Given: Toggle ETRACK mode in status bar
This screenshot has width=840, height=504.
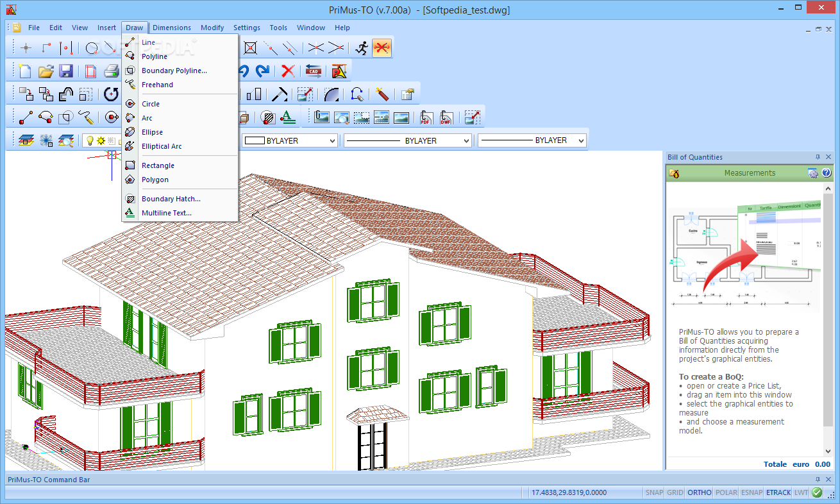Looking at the screenshot, I should point(778,492).
